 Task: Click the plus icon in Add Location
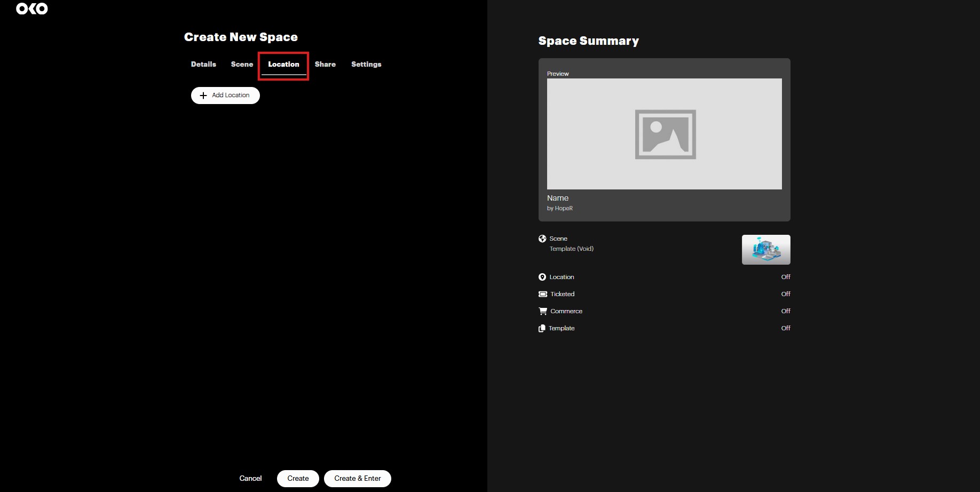(203, 96)
